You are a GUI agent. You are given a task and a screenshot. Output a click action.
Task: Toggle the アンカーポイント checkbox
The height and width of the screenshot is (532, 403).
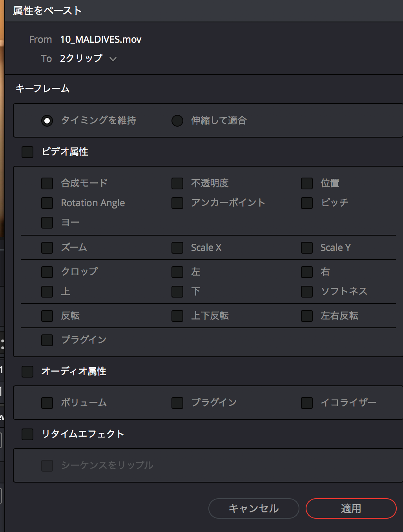pyautogui.click(x=177, y=203)
